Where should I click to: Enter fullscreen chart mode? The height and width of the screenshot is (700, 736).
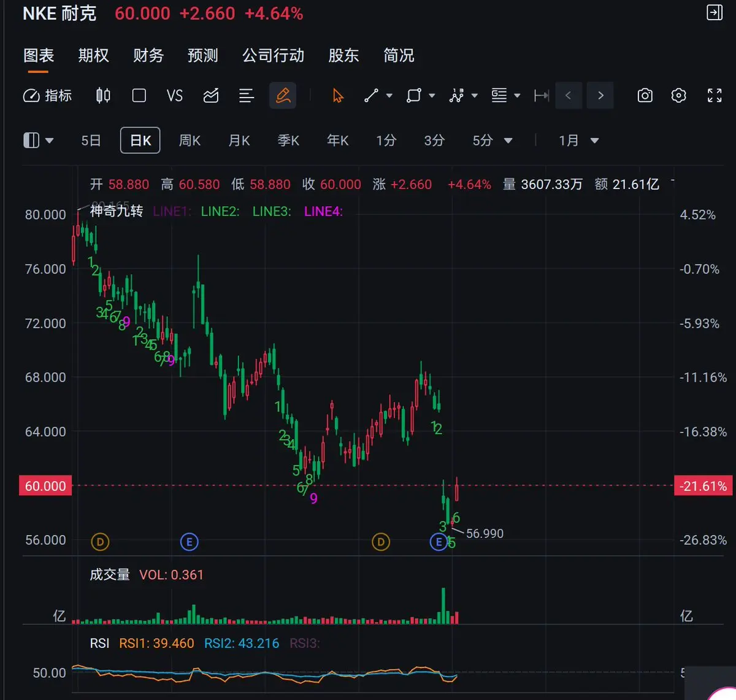click(x=715, y=96)
